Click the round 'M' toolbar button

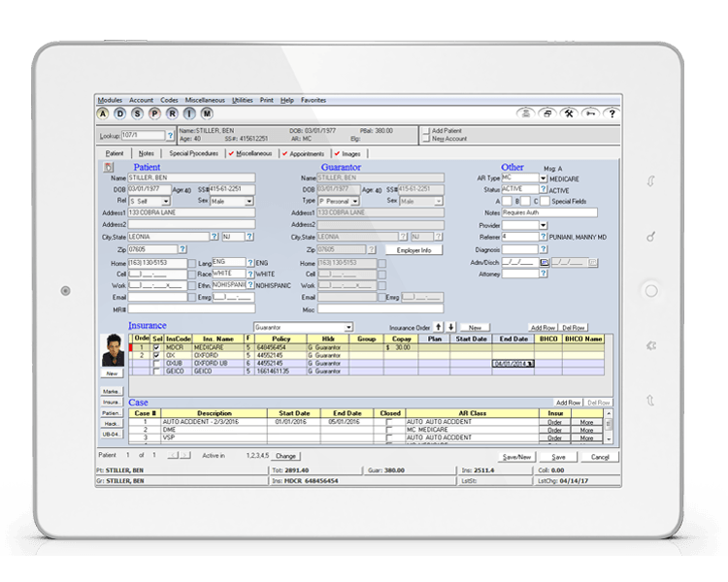[207, 113]
